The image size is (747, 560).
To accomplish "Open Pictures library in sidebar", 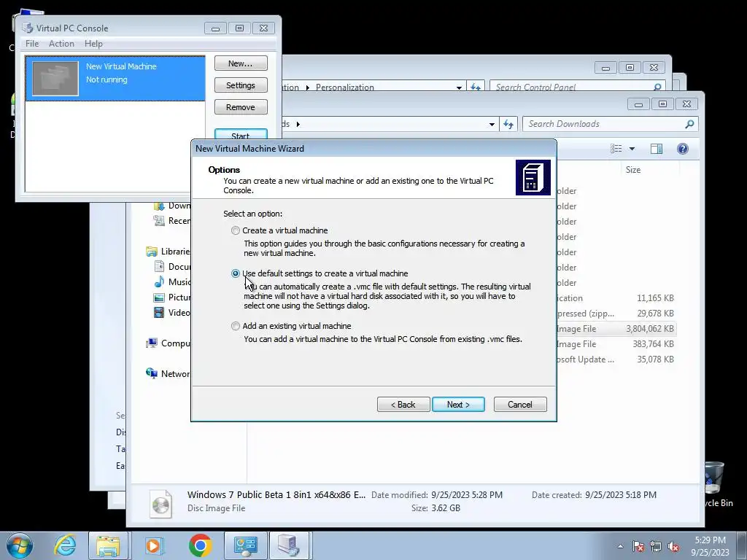I will click(x=172, y=297).
